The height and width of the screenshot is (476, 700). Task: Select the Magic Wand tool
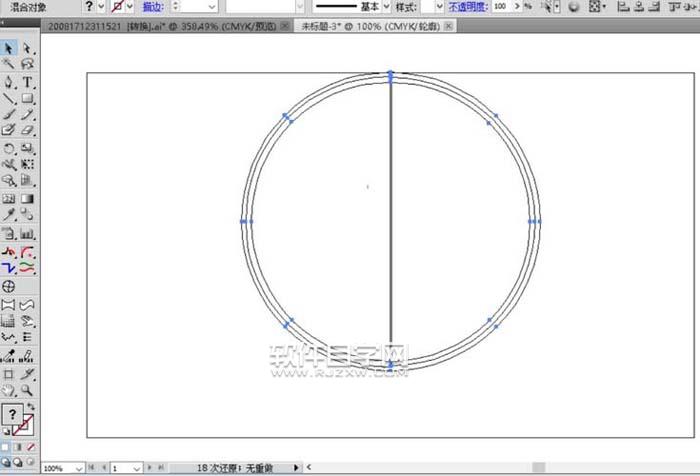(9, 64)
